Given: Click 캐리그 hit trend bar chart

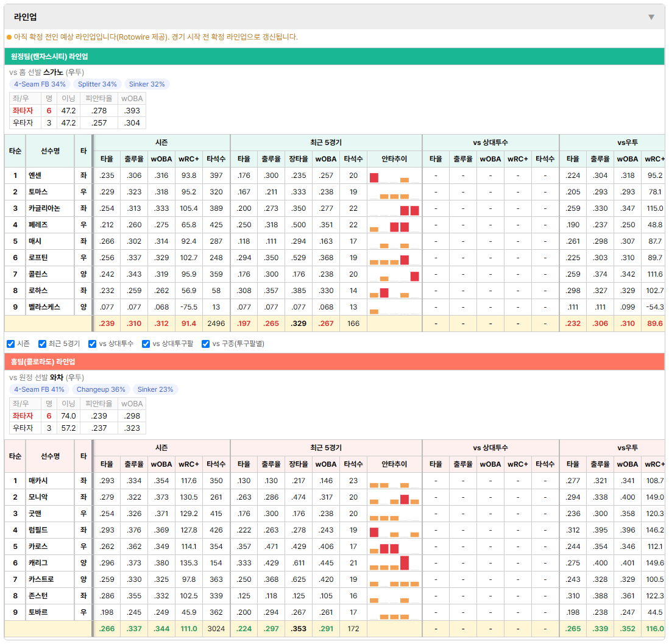Looking at the screenshot, I should [394, 563].
